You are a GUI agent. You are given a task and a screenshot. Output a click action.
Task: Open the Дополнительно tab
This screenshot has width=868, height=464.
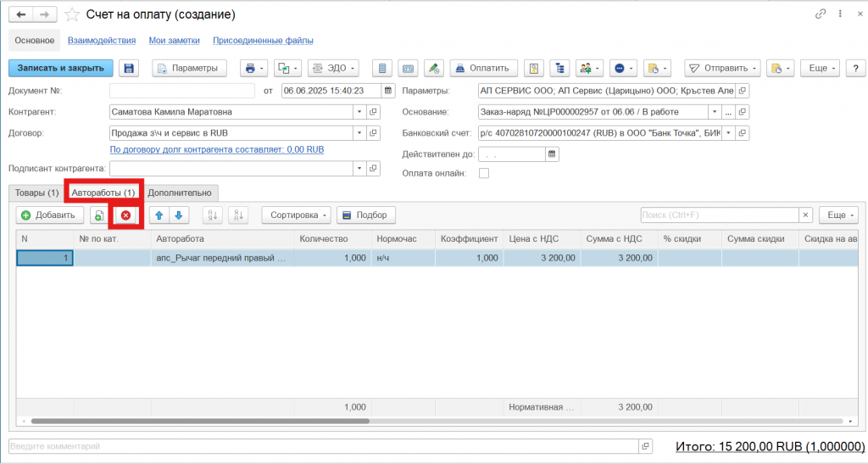tap(180, 193)
